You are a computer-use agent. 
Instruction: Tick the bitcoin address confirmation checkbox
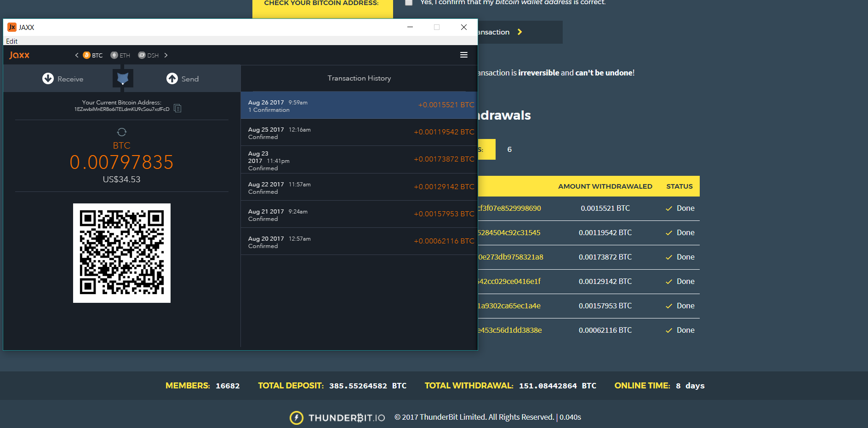[x=409, y=2]
